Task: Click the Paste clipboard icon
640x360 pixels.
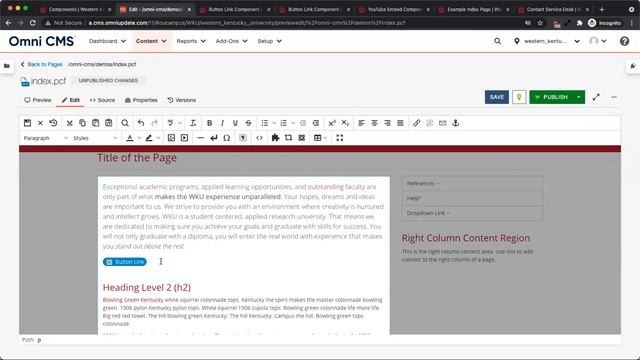Action: point(96,123)
